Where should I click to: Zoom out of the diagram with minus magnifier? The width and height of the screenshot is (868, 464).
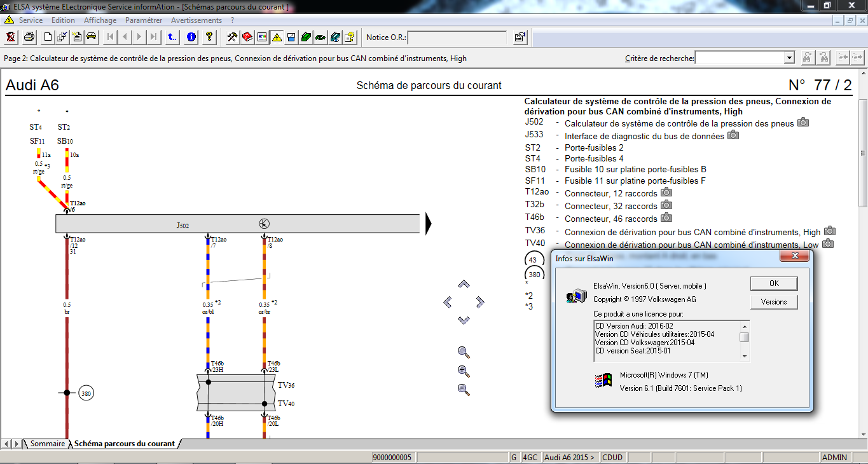point(464,390)
